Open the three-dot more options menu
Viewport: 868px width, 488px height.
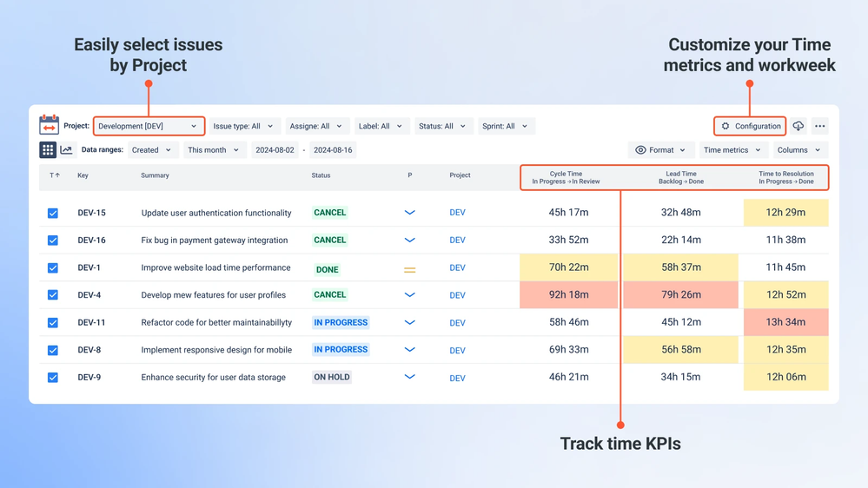click(820, 126)
